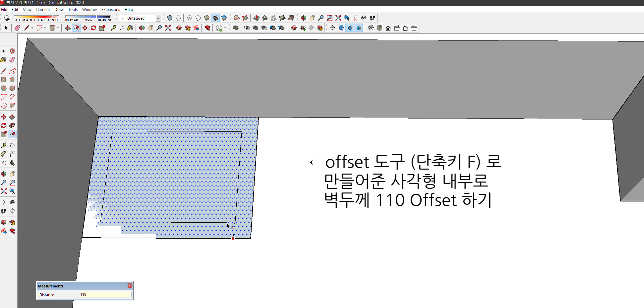The height and width of the screenshot is (308, 644).
Task: Toggle shadows on or off
Action: point(7,18)
